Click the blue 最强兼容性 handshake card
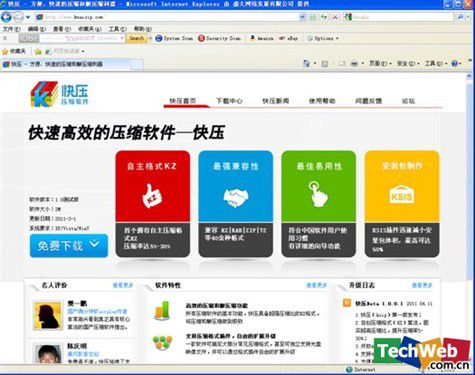 [x=236, y=204]
